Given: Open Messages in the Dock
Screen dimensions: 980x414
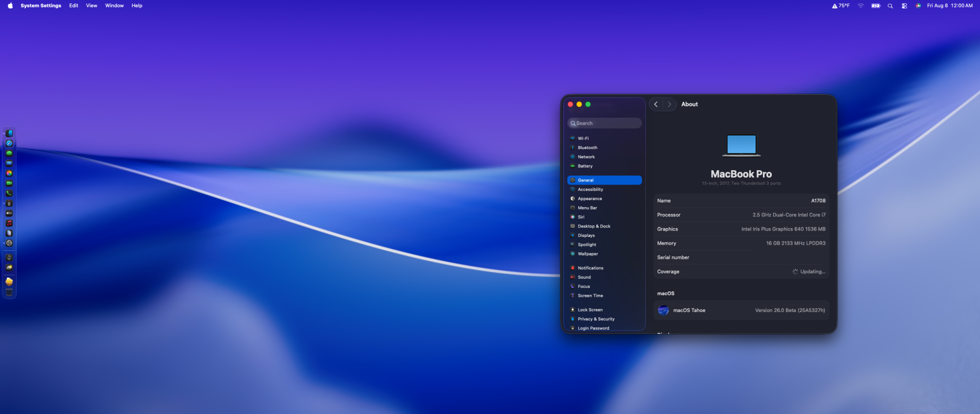Looking at the screenshot, I should [x=9, y=153].
